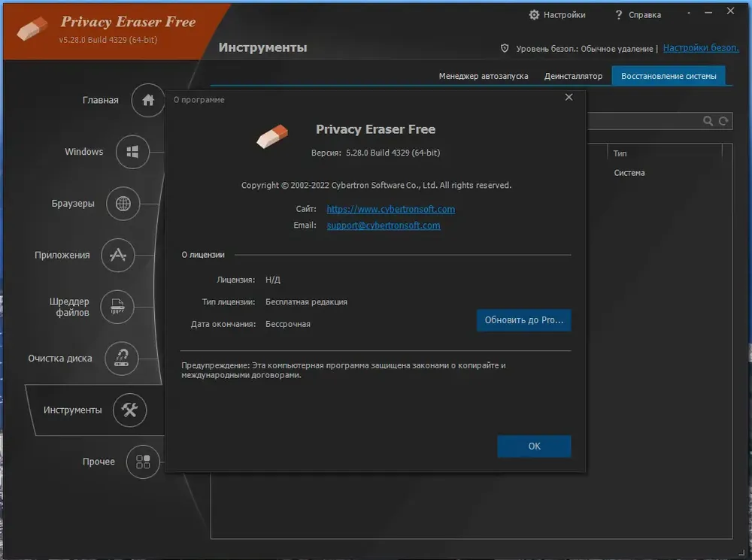Open the Справка menu label
The width and height of the screenshot is (752, 560).
pos(644,15)
